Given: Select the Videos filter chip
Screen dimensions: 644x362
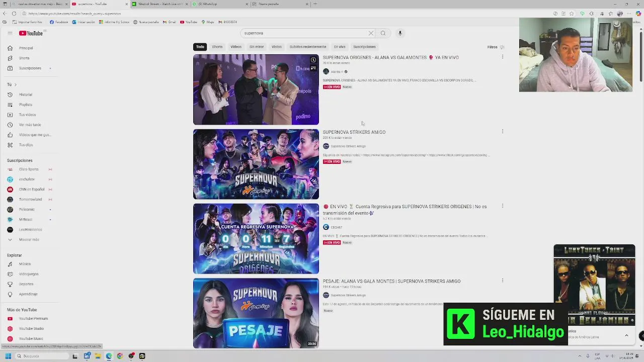Looking at the screenshot, I should click(x=236, y=47).
